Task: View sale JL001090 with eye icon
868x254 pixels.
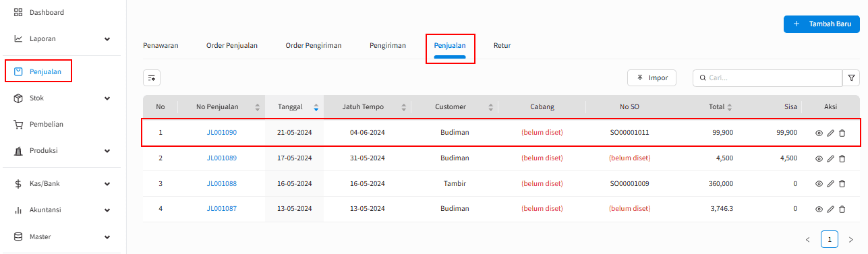Action: coord(819,133)
